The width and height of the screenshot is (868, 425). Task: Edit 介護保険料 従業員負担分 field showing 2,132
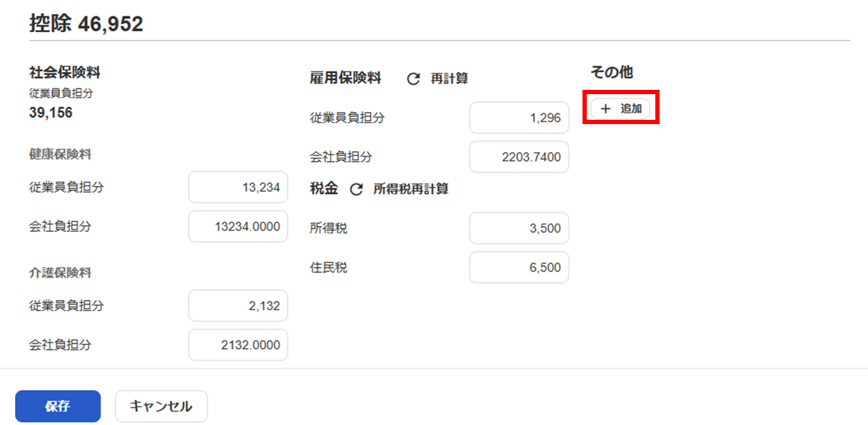tap(238, 306)
